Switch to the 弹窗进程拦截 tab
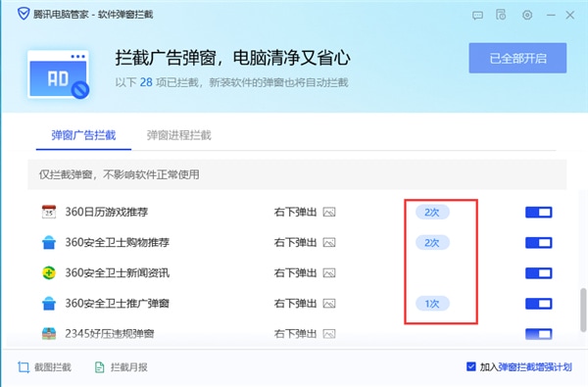 [x=179, y=135]
